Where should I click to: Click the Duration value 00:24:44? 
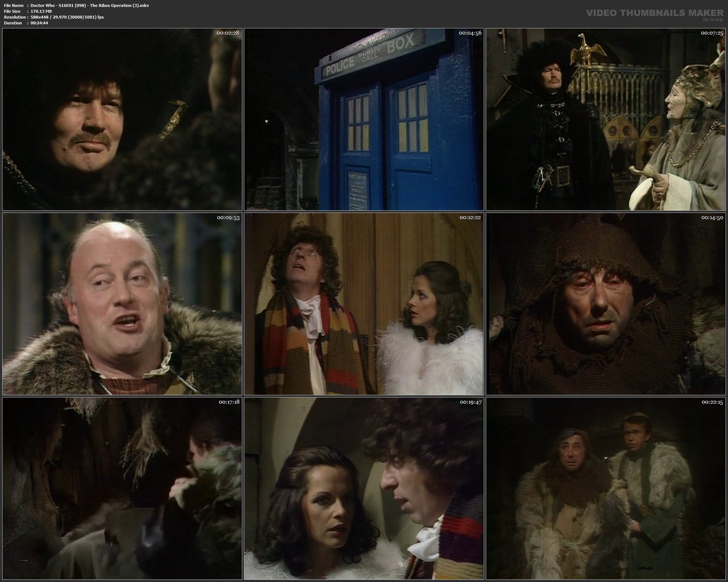(39, 23)
